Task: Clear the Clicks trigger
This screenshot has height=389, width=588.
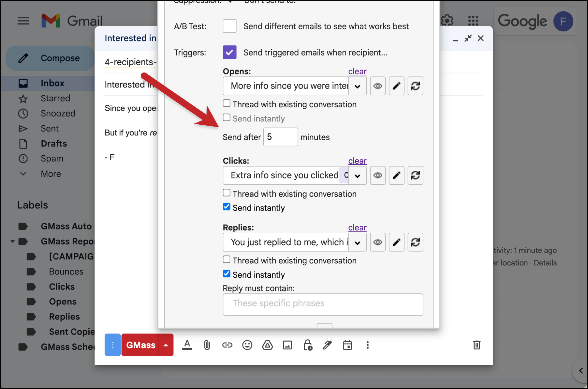Action: pyautogui.click(x=357, y=161)
